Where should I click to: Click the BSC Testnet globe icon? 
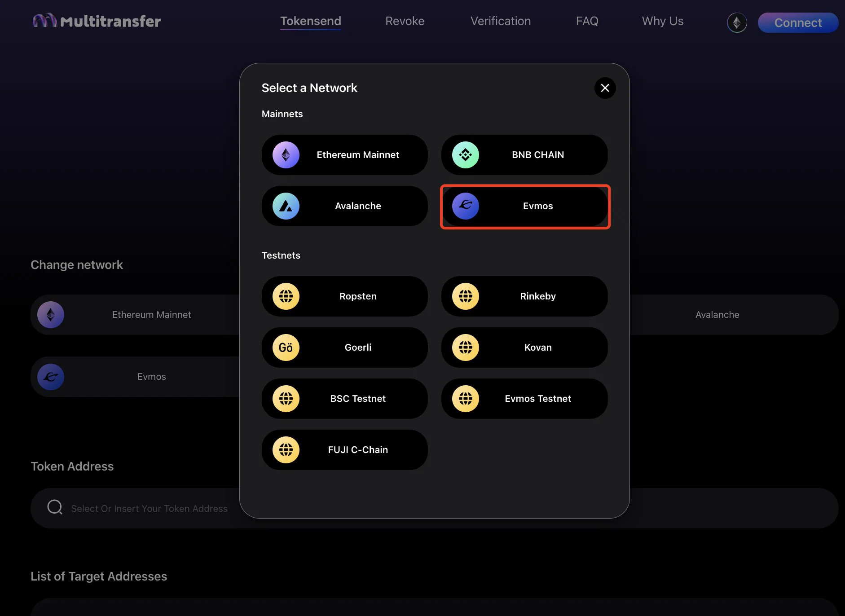[286, 399]
